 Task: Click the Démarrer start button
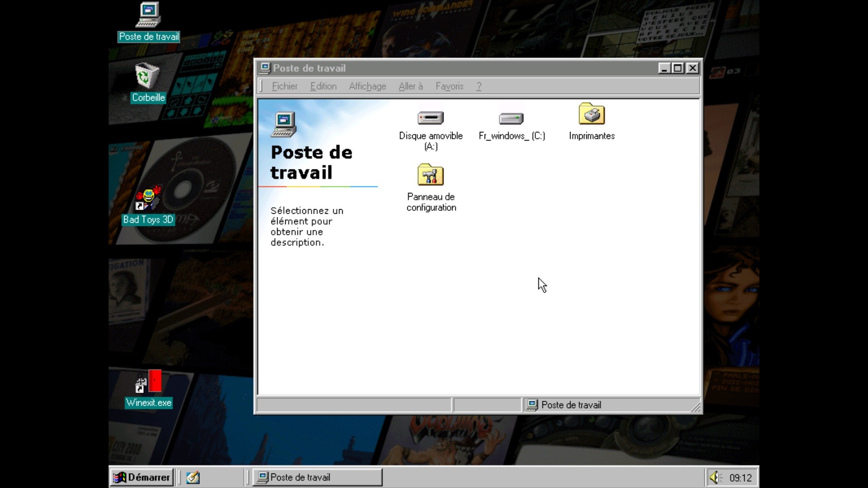pyautogui.click(x=142, y=477)
